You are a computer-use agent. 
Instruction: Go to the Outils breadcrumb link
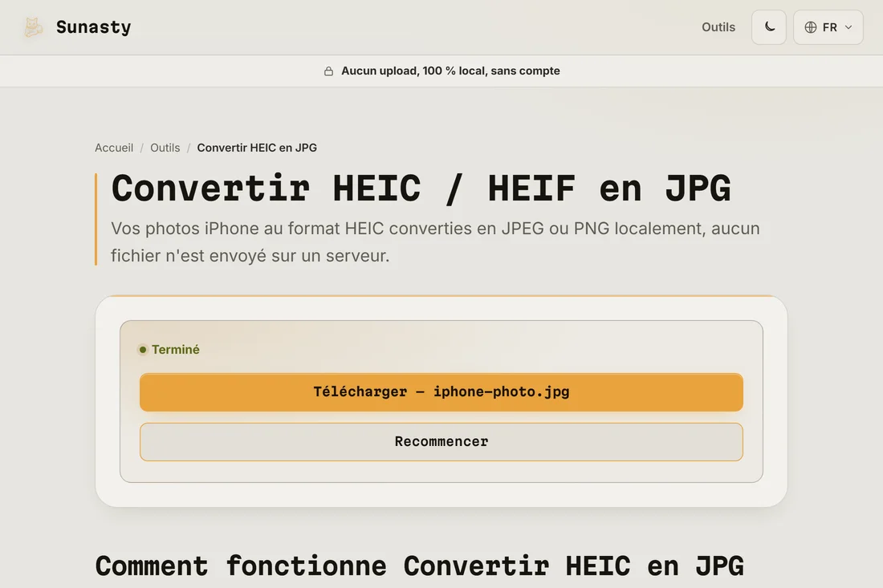(165, 148)
